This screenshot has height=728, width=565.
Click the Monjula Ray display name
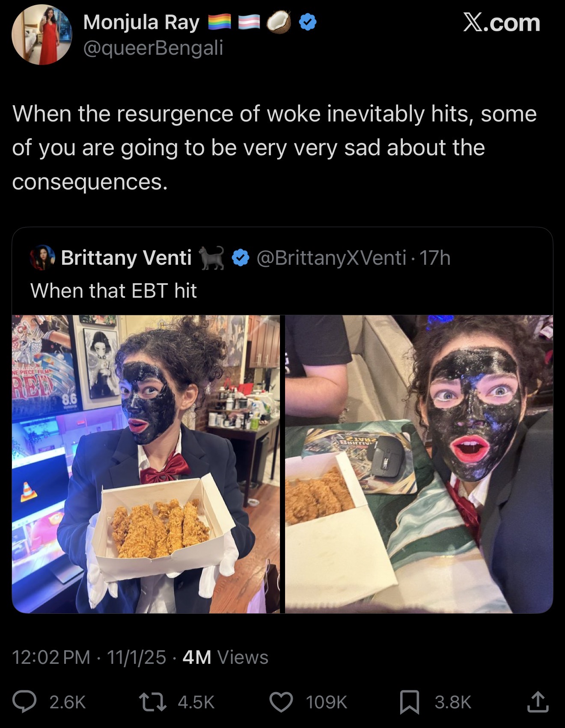(x=141, y=22)
